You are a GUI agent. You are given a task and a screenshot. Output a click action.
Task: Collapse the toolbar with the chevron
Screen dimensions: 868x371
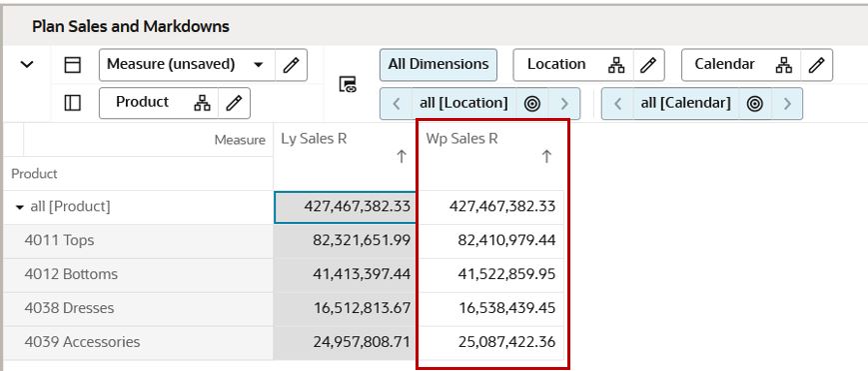[27, 64]
